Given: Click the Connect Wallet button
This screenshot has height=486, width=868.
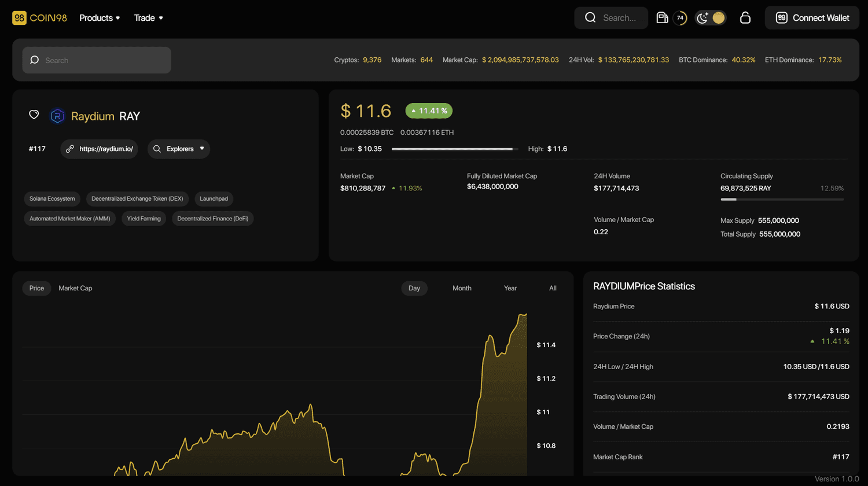Looking at the screenshot, I should pyautogui.click(x=812, y=18).
